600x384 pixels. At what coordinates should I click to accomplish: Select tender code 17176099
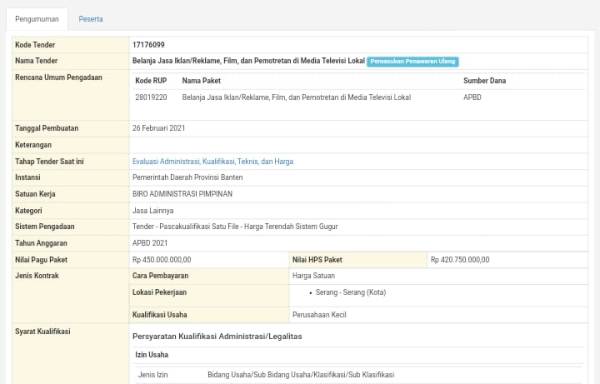[x=148, y=45]
